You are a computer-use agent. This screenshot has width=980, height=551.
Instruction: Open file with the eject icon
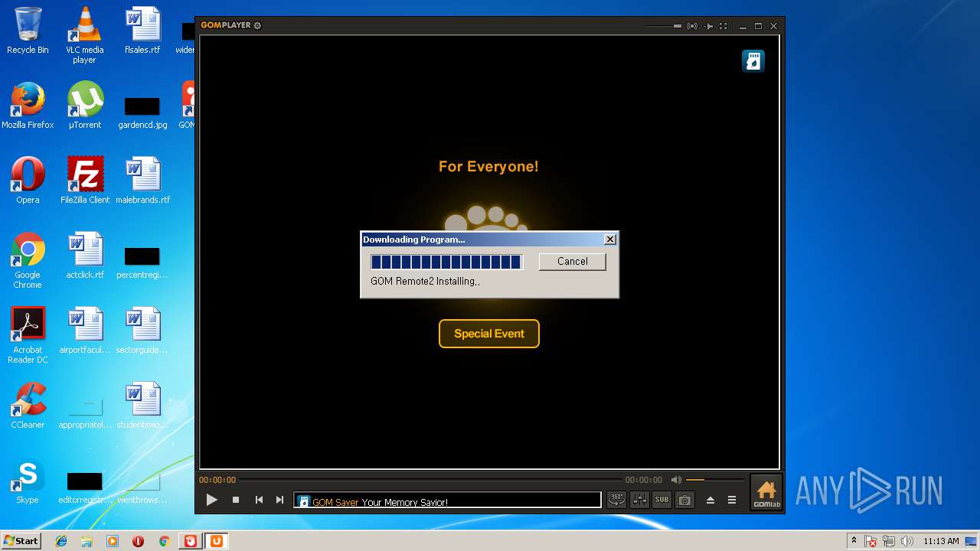tap(710, 500)
